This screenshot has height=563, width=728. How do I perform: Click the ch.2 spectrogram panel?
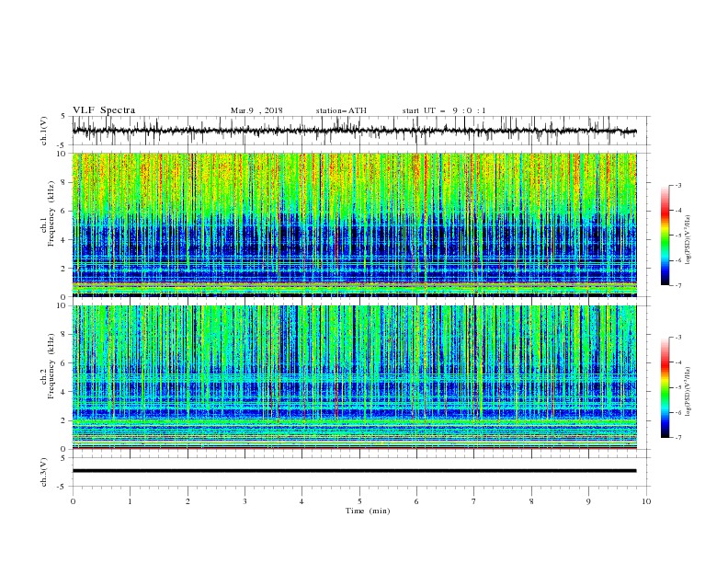tap(354, 377)
